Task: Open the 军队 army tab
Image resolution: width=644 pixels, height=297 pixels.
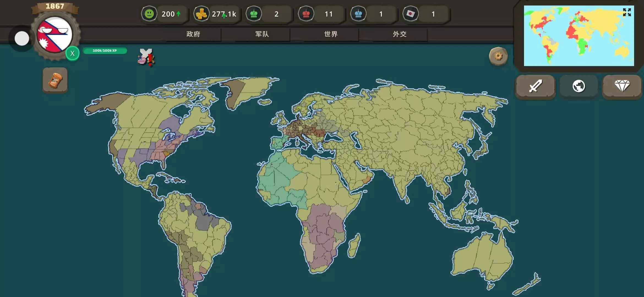Action: (x=262, y=34)
